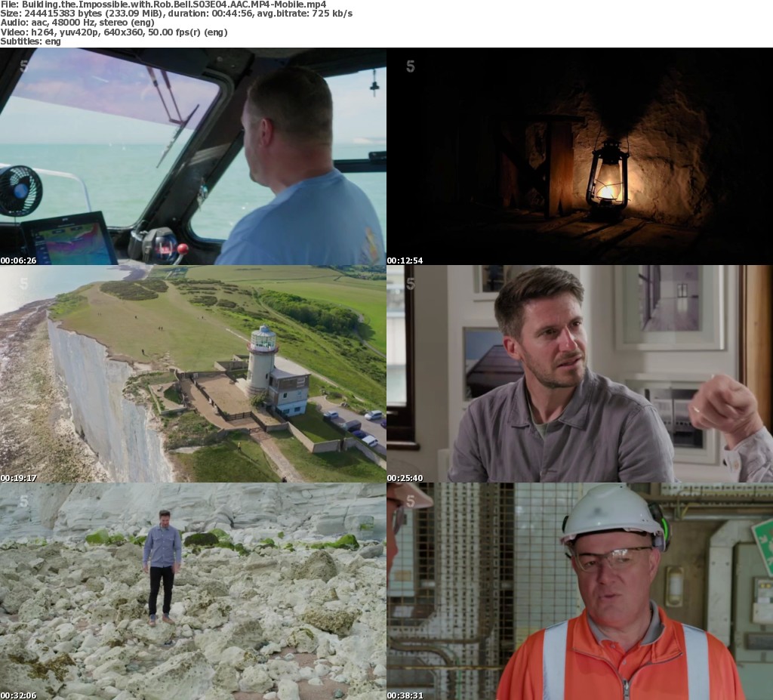Click Channel 5 logo on grey shirt frame
This screenshot has width=773, height=700.
coord(411,284)
